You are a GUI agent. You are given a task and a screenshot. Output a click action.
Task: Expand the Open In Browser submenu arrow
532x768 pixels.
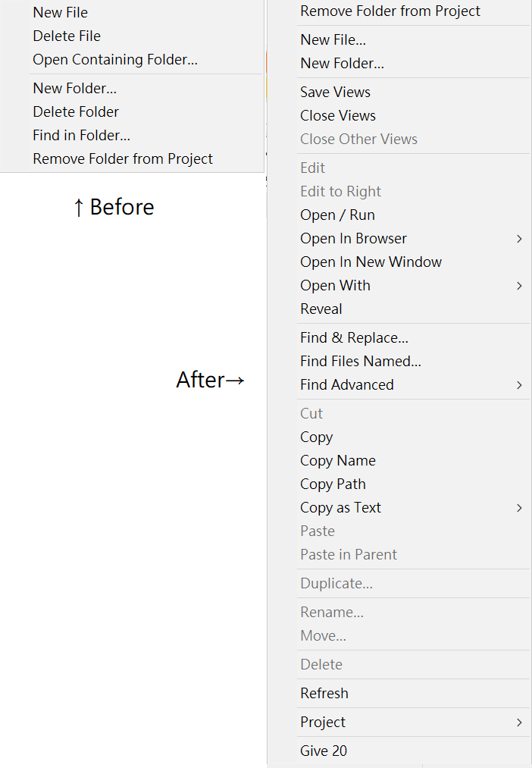click(x=519, y=239)
